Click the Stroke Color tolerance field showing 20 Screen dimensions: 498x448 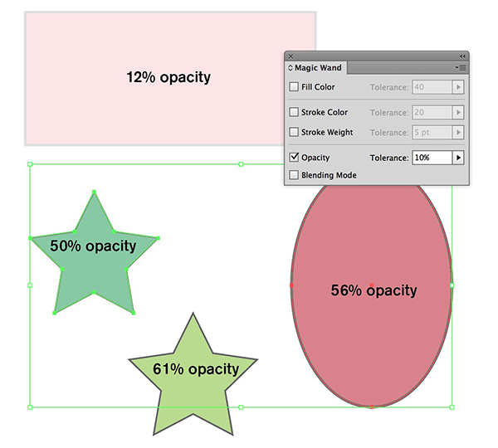[x=432, y=112]
